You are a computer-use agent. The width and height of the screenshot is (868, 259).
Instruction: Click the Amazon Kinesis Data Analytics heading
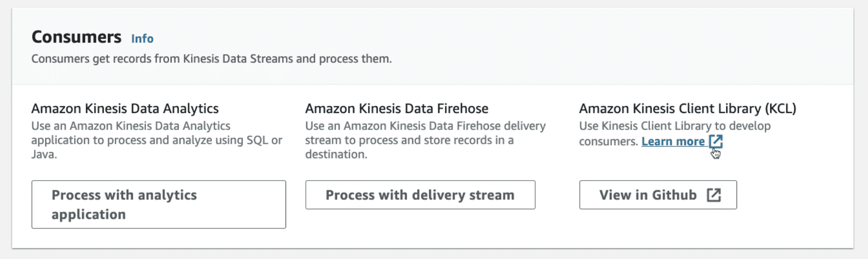coord(125,109)
